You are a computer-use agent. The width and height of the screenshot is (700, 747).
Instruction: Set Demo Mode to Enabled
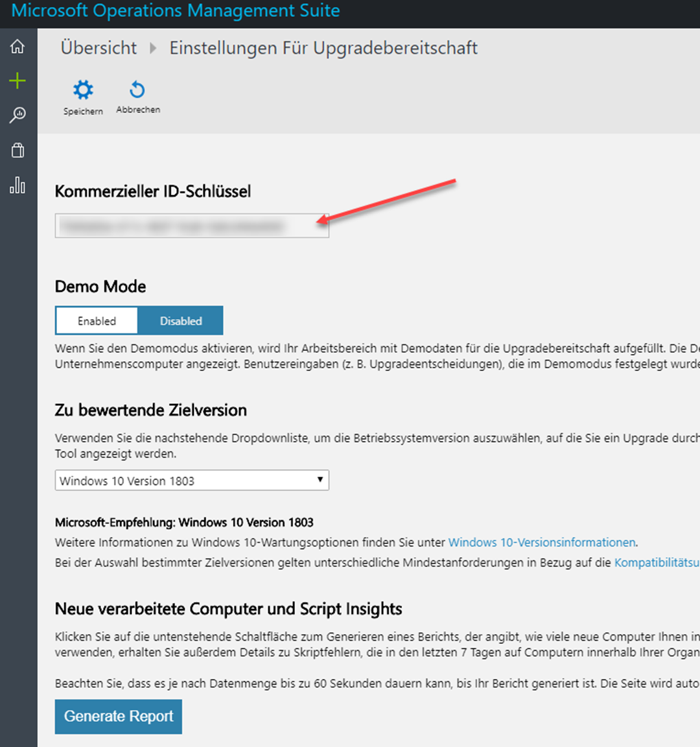point(97,320)
